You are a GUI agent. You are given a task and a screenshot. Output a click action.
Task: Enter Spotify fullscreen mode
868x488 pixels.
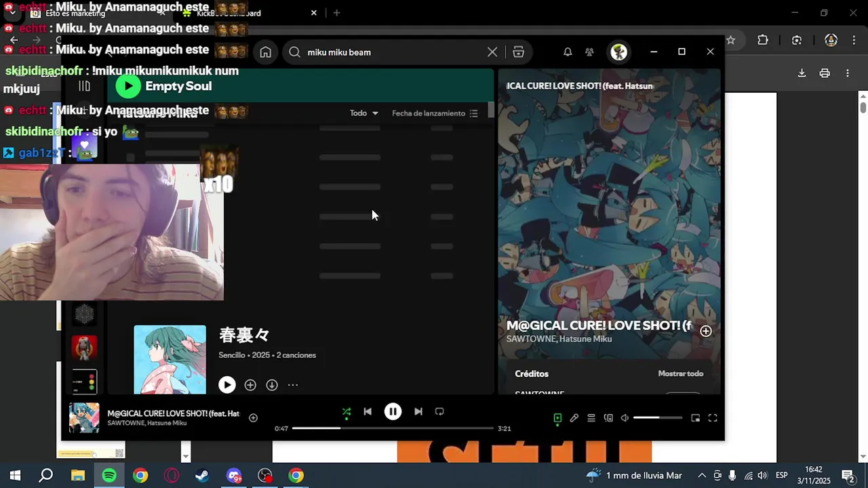coord(713,418)
